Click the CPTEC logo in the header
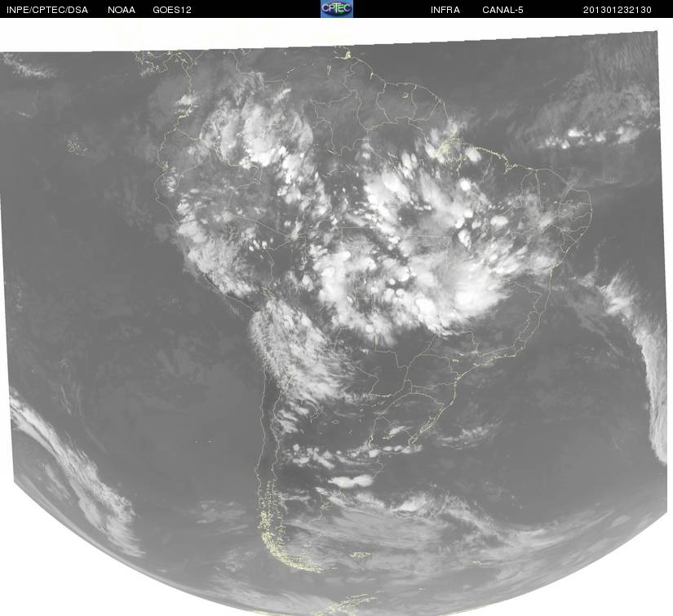 pos(336,9)
